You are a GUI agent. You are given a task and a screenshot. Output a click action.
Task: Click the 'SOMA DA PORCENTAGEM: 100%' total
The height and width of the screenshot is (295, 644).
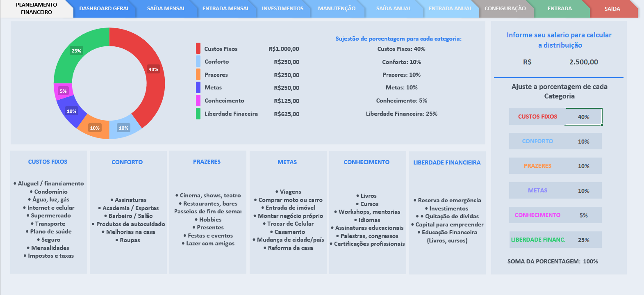pos(553,261)
